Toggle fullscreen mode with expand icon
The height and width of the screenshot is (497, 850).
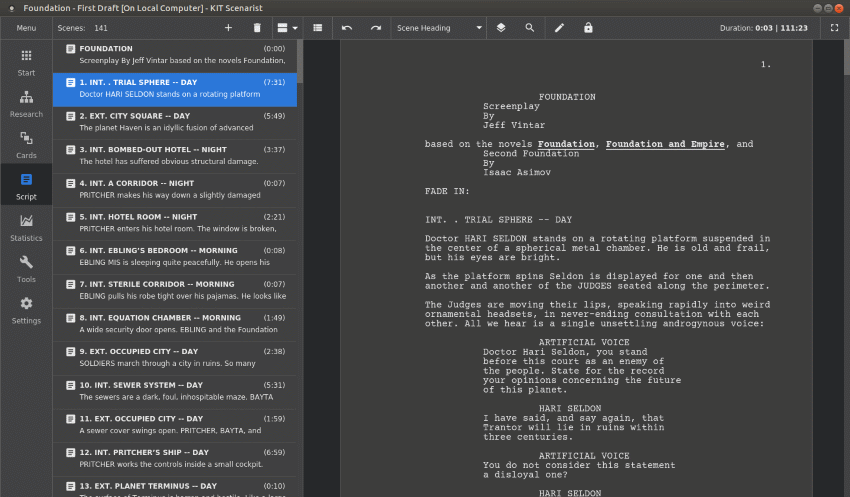835,28
